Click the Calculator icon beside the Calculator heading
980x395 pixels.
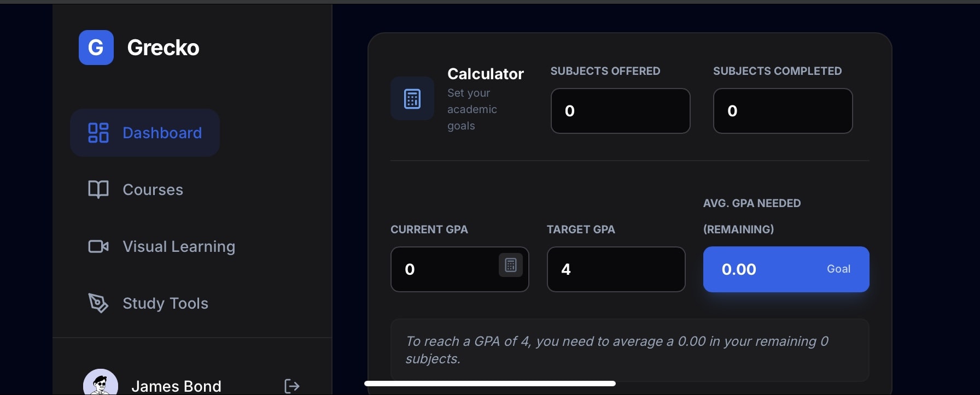click(412, 98)
